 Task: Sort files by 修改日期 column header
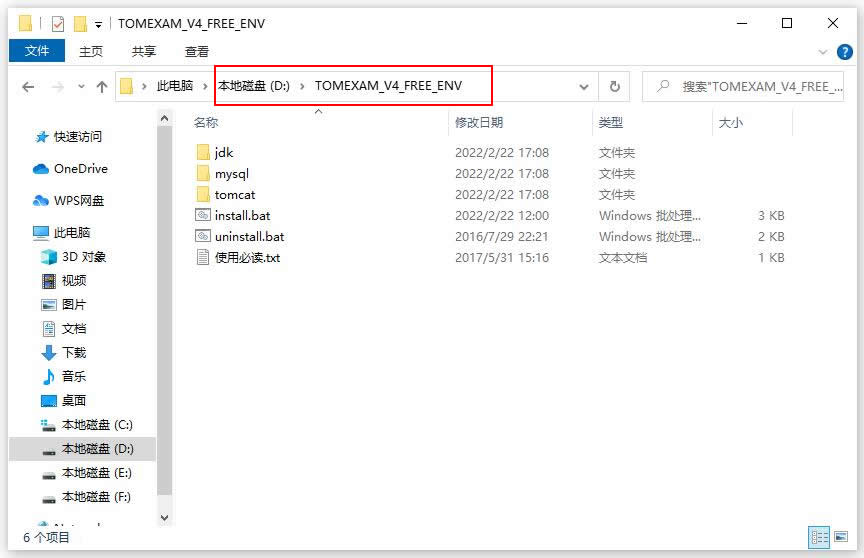(x=479, y=122)
